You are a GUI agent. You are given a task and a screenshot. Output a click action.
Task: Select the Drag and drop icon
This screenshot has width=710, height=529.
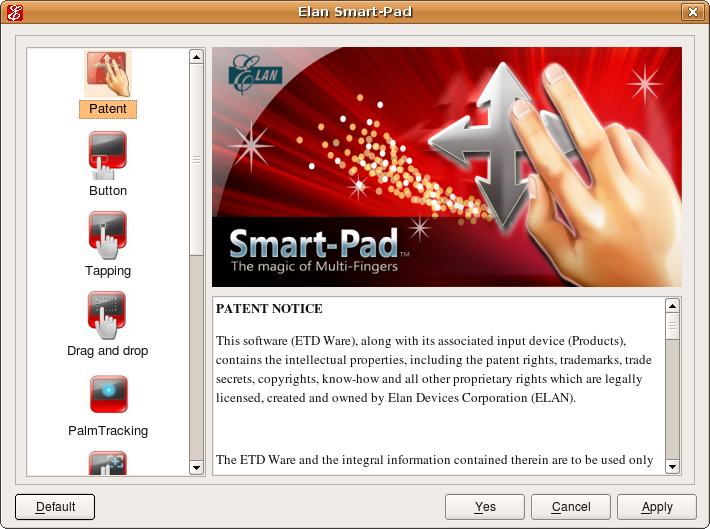click(108, 315)
